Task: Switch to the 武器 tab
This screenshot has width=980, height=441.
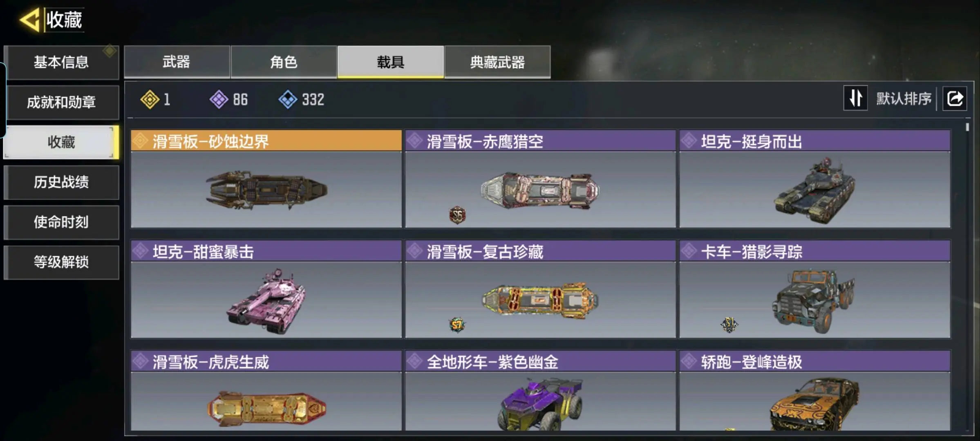Action: click(x=177, y=62)
